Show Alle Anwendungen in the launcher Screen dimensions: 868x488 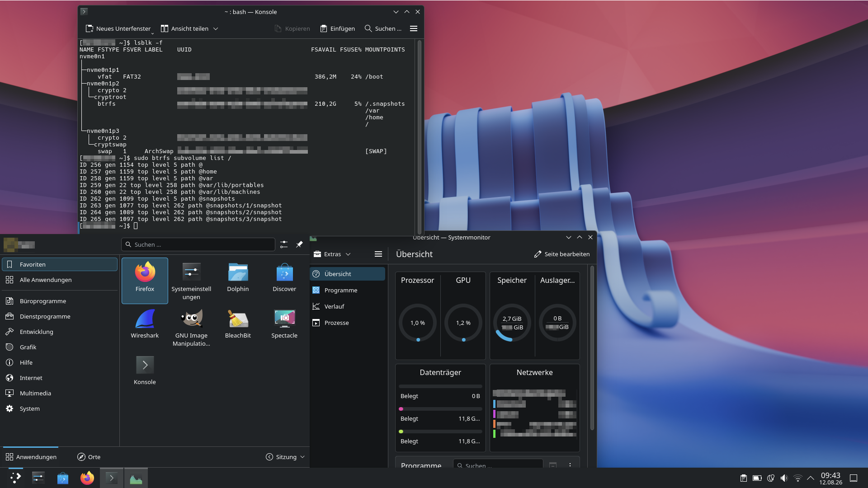[60, 280]
